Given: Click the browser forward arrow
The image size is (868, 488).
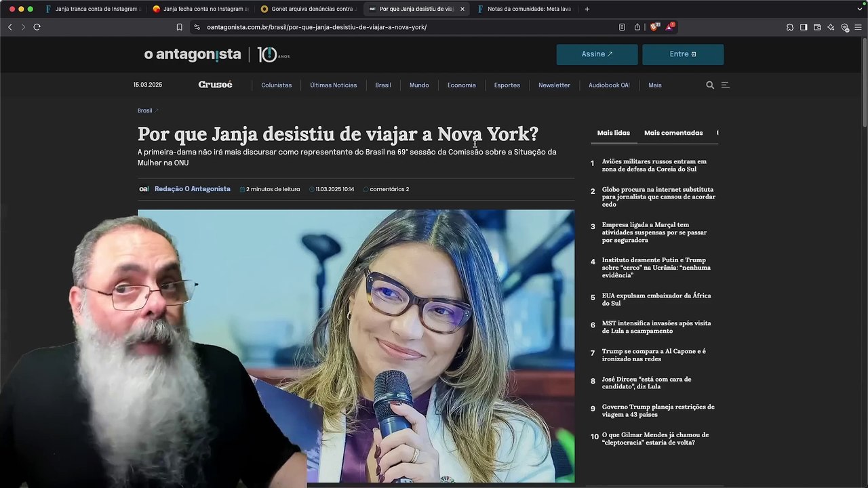Looking at the screenshot, I should pos(23,27).
